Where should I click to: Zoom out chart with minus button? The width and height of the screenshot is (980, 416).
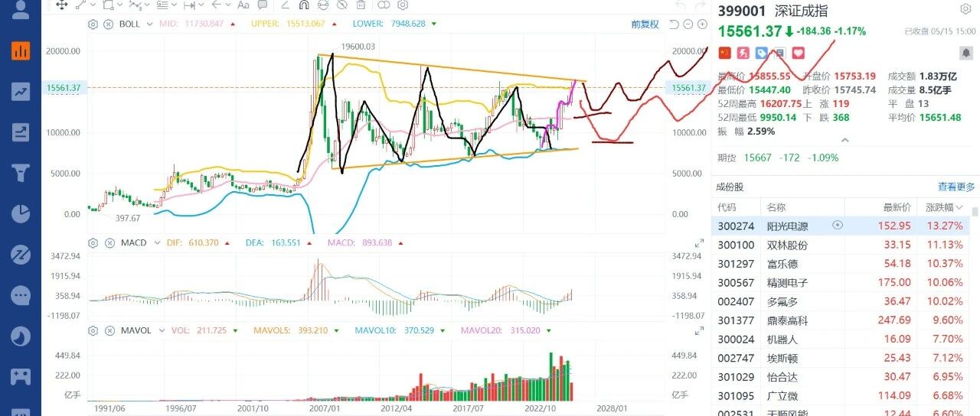click(x=688, y=24)
